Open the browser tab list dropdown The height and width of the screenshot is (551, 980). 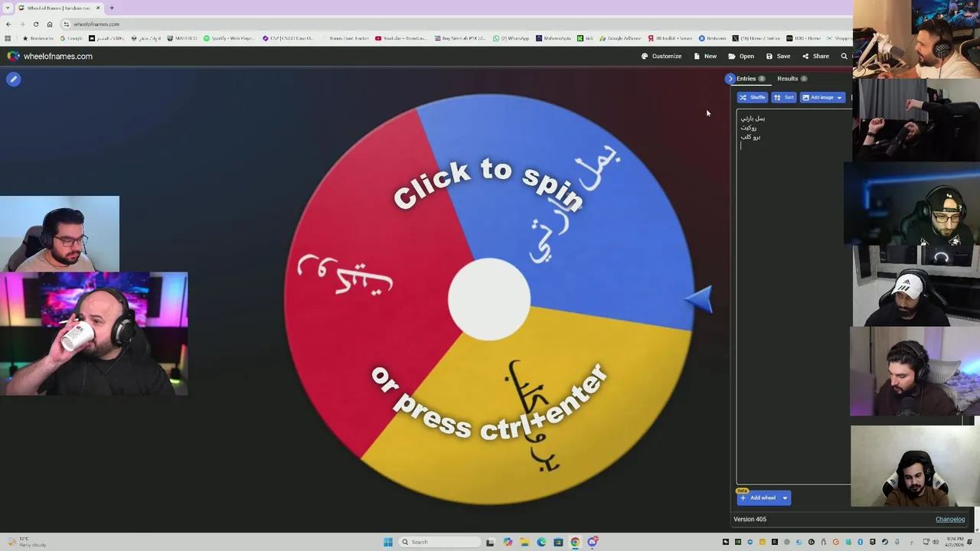point(8,8)
